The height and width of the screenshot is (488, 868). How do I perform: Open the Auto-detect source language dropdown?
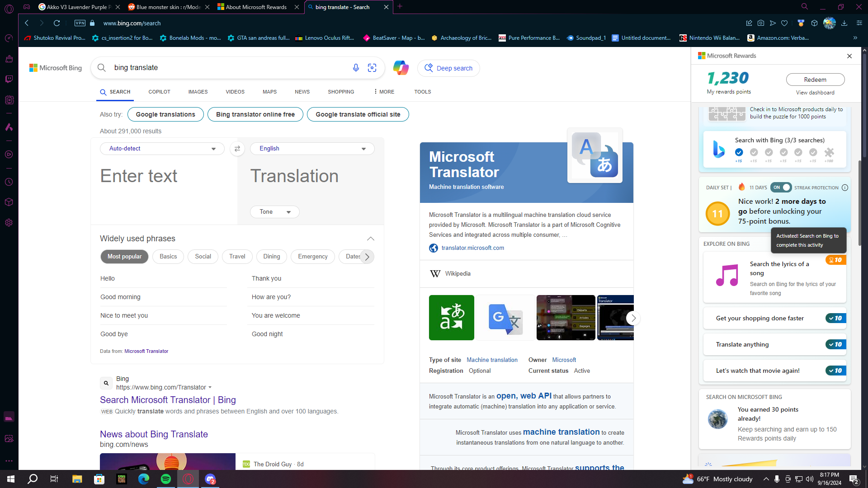(162, 149)
